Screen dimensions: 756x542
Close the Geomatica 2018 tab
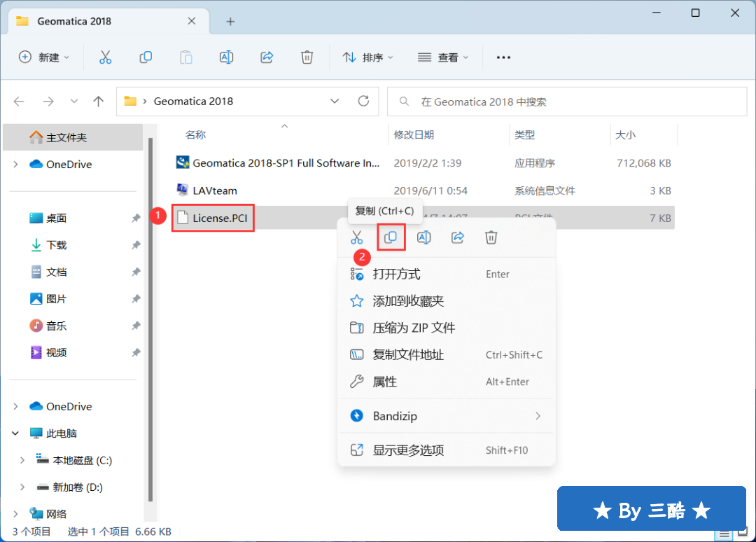point(191,21)
